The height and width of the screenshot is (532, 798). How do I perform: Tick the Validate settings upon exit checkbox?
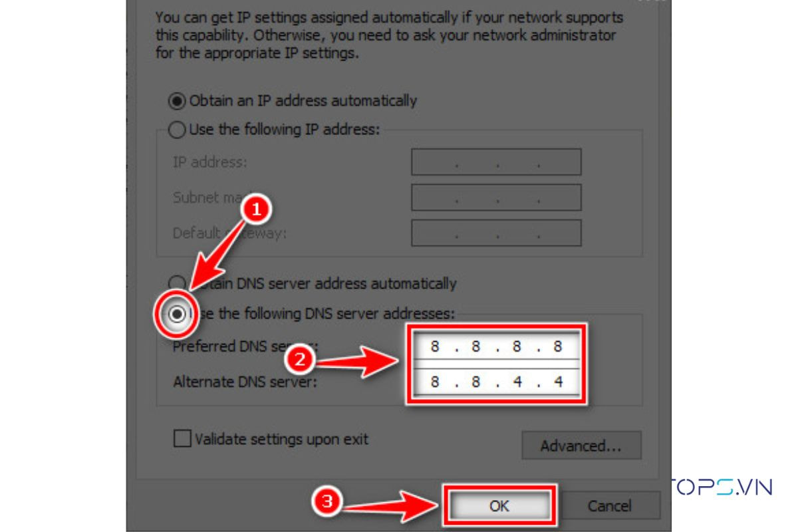(182, 439)
